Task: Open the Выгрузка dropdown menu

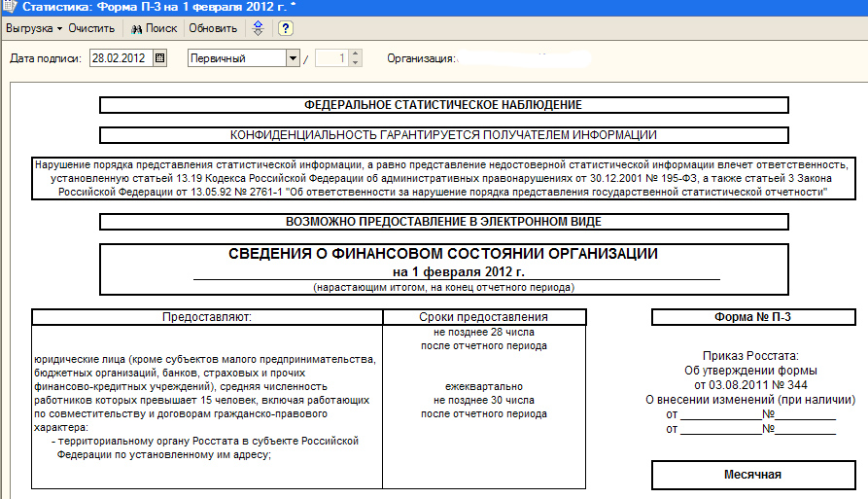Action: point(34,28)
